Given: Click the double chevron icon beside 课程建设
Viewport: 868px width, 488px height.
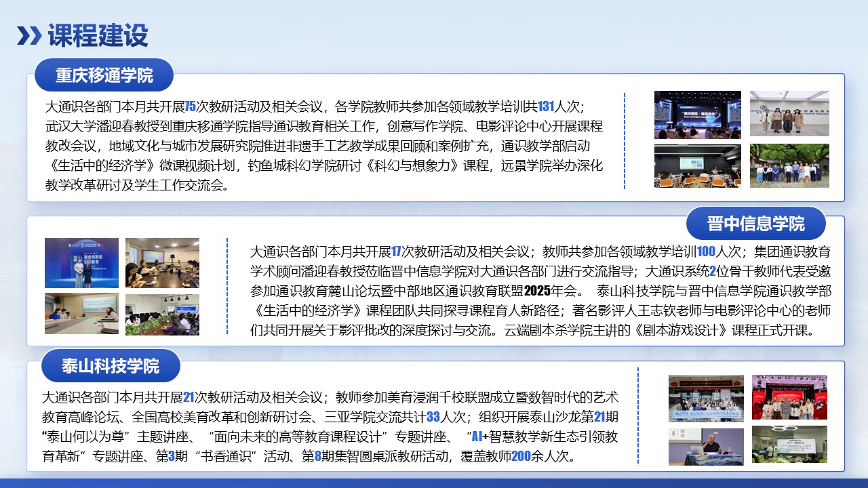Looking at the screenshot, I should [x=29, y=36].
